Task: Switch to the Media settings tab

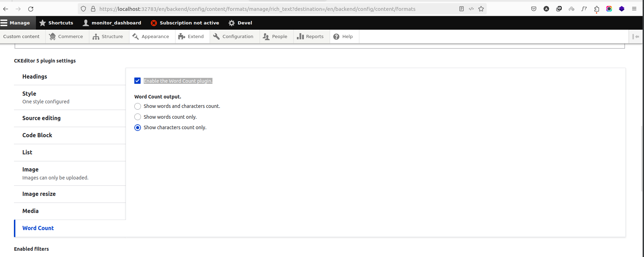Action: tap(70, 211)
